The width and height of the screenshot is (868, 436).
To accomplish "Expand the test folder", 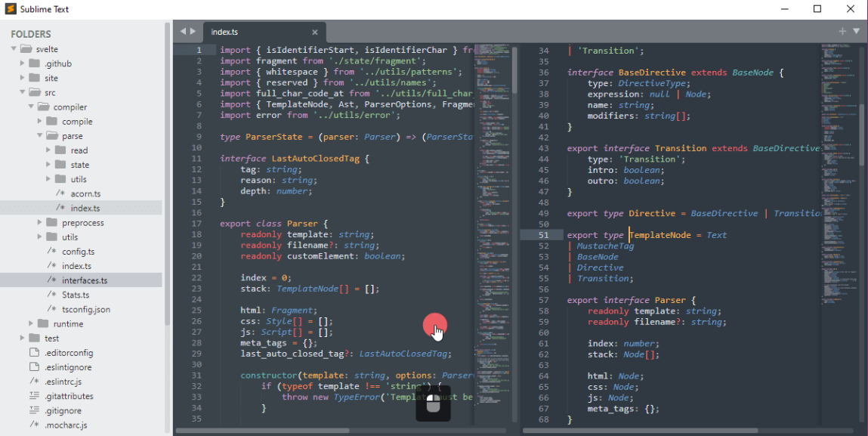I will (x=23, y=338).
